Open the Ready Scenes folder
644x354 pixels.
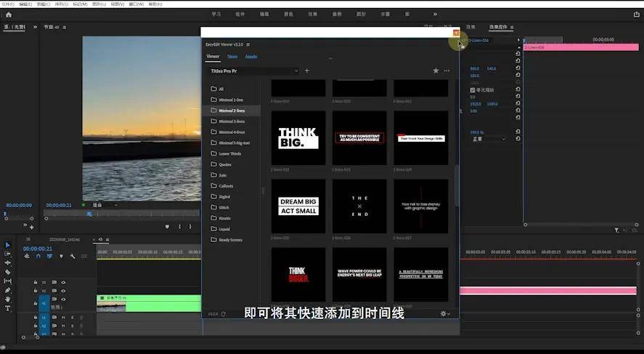pyautogui.click(x=231, y=240)
